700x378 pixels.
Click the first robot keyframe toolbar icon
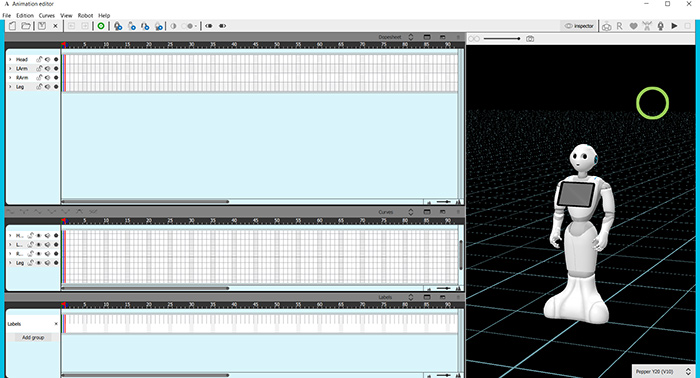tap(118, 26)
